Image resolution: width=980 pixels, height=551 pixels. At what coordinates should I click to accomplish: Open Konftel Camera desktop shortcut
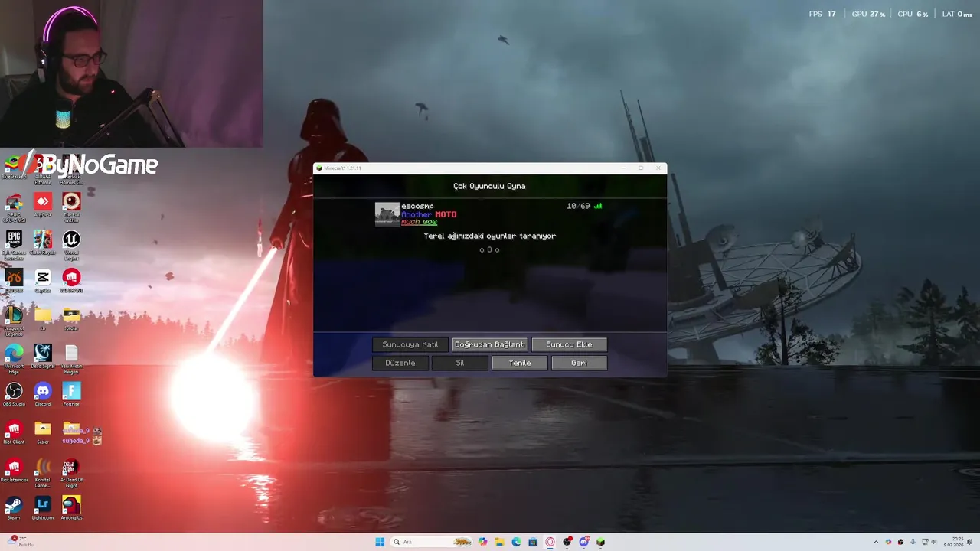coord(43,472)
